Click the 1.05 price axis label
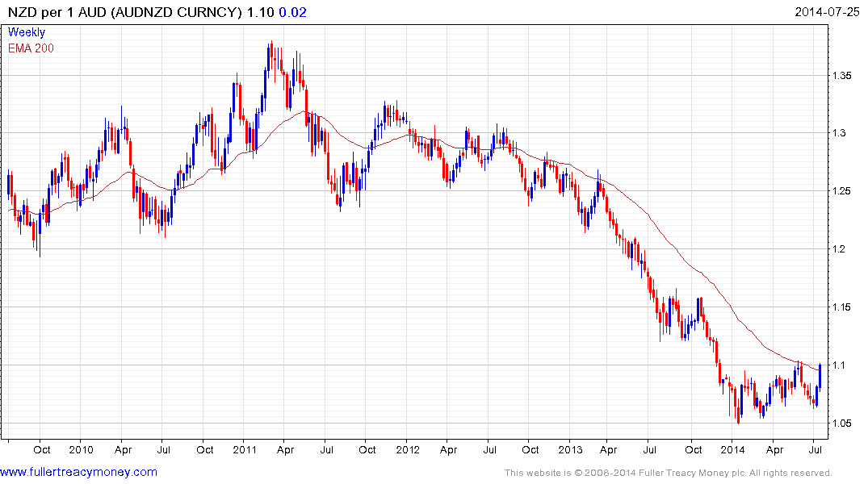Screen dimensions: 868x484 coord(842,423)
